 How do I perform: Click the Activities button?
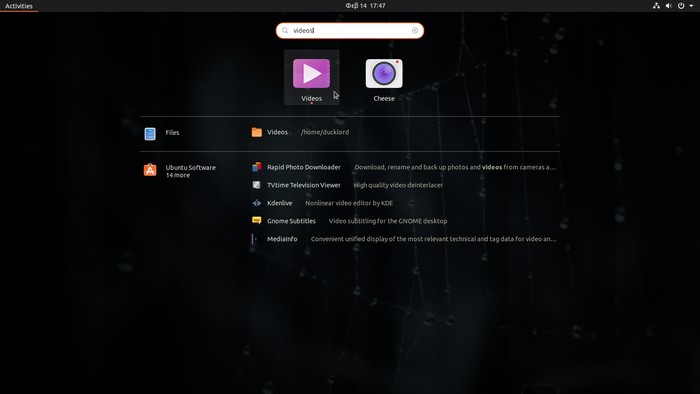point(19,6)
